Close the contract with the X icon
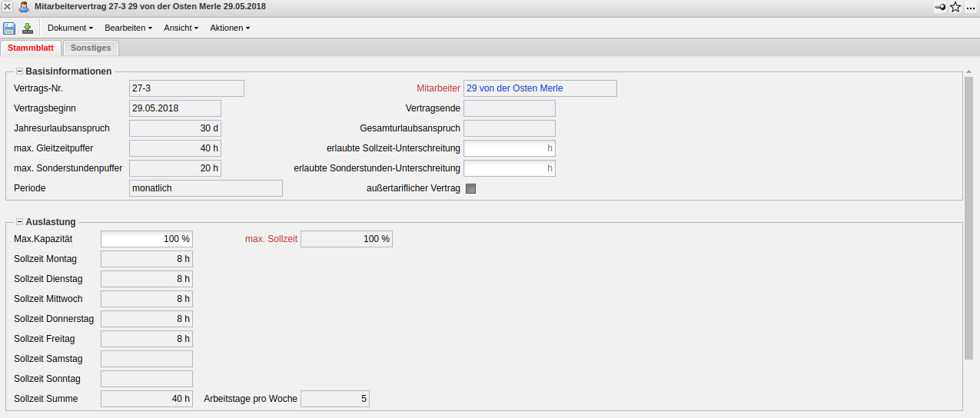980x418 pixels. pyautogui.click(x=7, y=7)
